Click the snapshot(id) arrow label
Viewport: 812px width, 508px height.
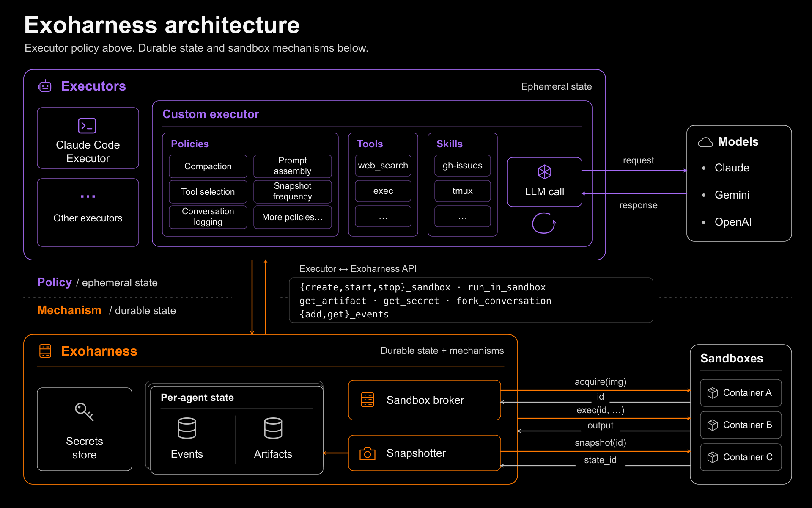click(601, 443)
